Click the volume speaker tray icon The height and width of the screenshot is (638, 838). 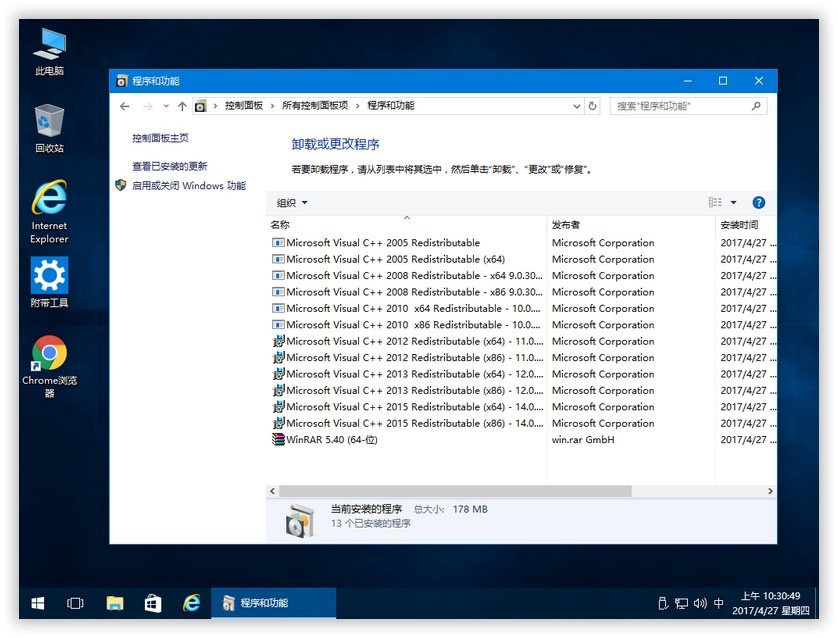point(700,603)
